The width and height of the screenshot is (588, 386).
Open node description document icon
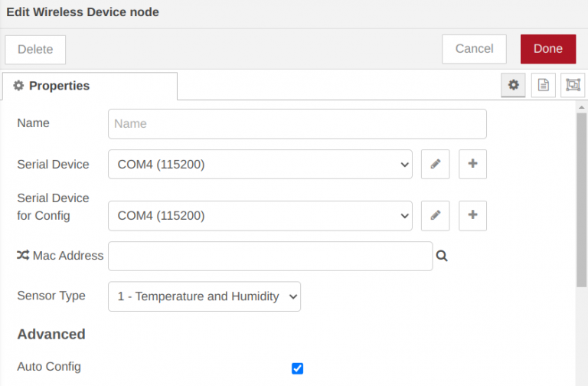(x=544, y=86)
